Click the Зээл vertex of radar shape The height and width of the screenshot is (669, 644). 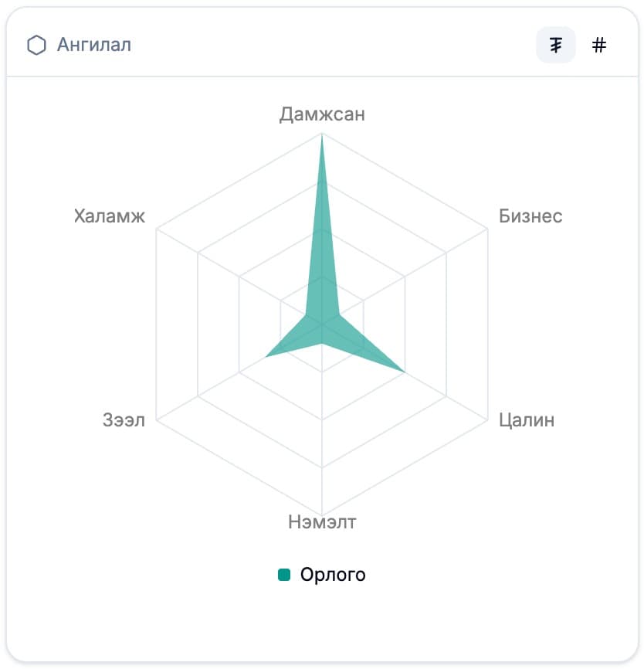click(266, 357)
